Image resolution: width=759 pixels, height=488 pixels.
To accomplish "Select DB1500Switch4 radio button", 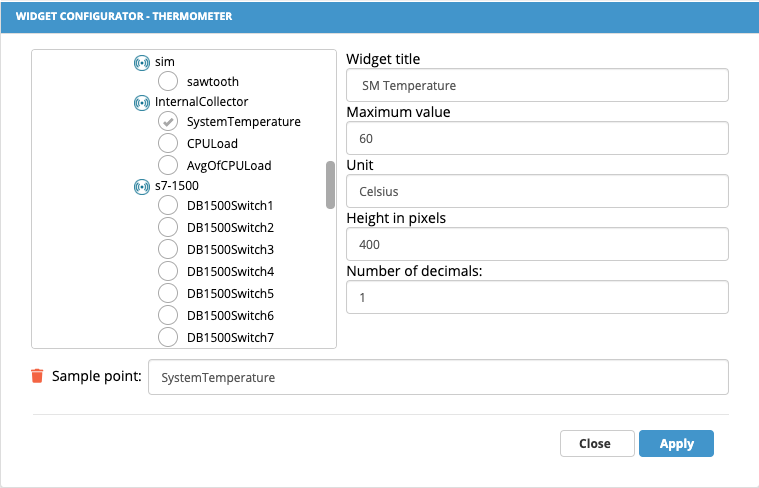I will pyautogui.click(x=168, y=271).
